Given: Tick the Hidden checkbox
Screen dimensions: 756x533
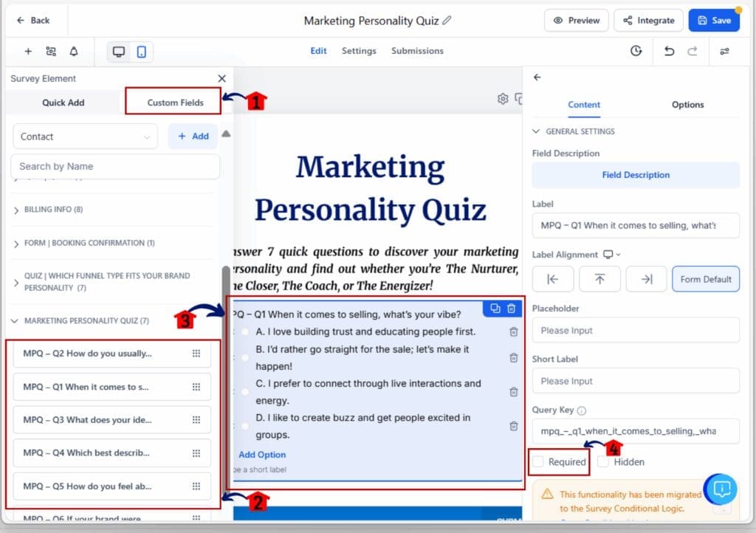Looking at the screenshot, I should pos(603,462).
